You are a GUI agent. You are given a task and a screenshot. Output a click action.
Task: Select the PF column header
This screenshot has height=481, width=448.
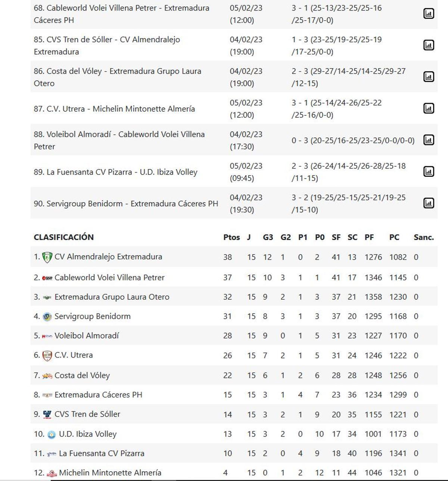[369, 237]
